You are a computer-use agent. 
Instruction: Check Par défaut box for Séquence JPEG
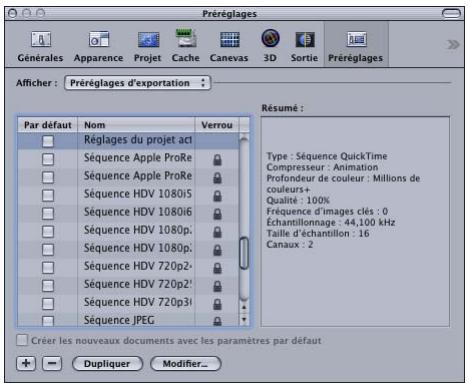click(x=48, y=321)
